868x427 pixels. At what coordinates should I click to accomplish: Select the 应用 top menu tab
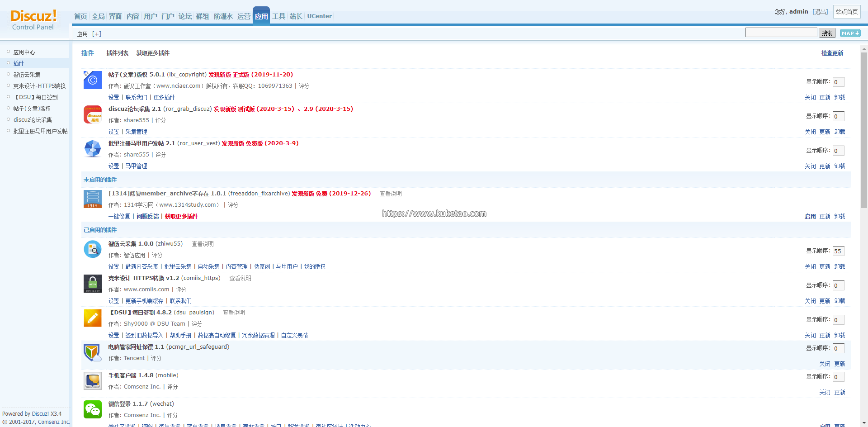coord(261,16)
